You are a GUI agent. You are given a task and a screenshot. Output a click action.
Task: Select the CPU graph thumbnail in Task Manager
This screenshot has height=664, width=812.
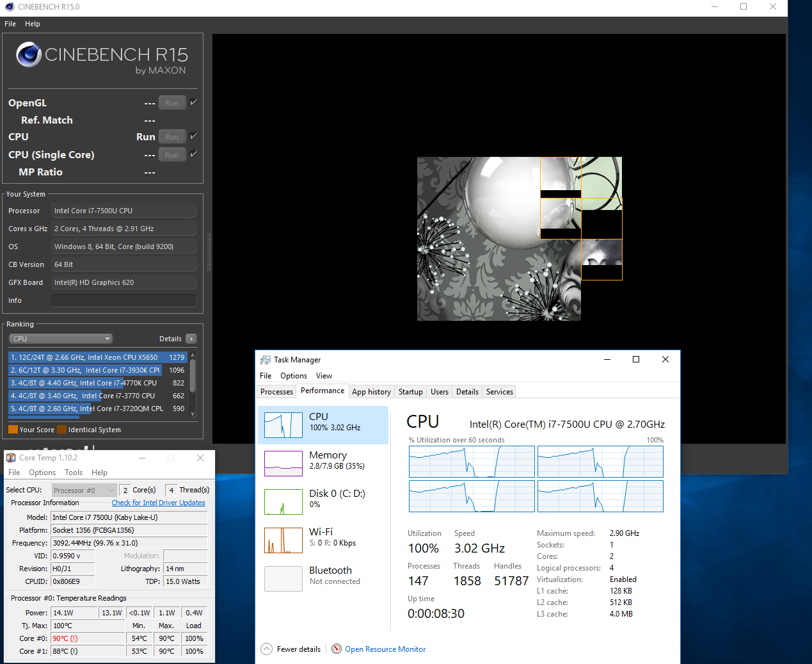pos(283,425)
